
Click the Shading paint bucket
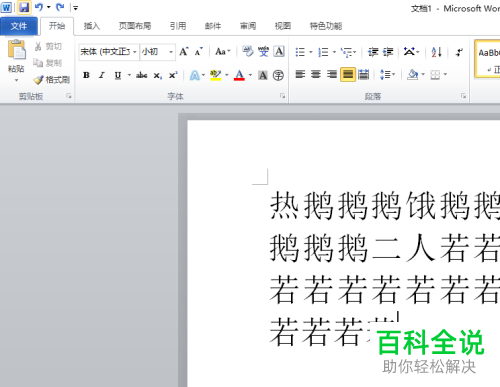[x=412, y=74]
